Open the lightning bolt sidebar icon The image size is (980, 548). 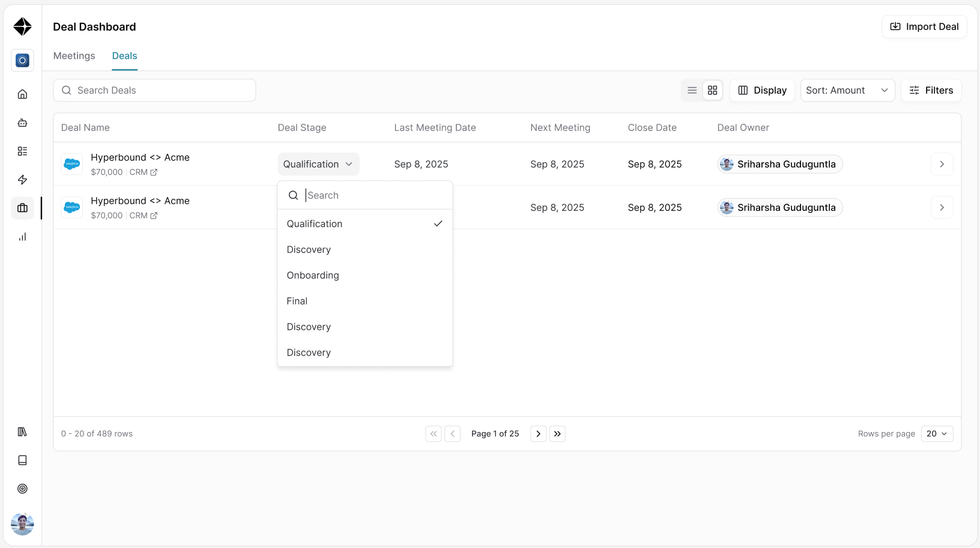tap(22, 180)
